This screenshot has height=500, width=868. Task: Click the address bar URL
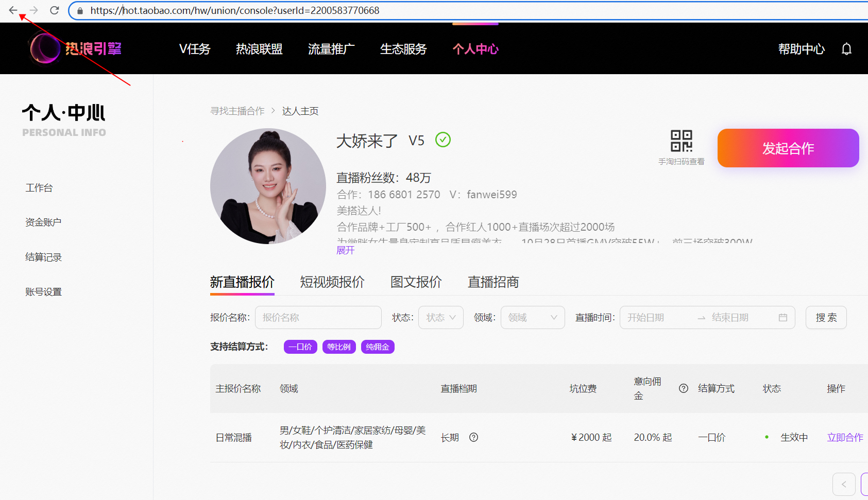click(x=235, y=10)
